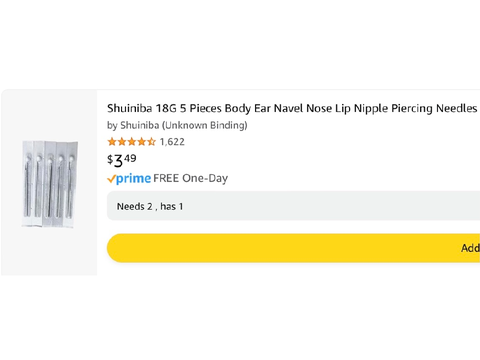480x360 pixels.
Task: Click the gray panel around the thumbnail
Action: (49, 182)
